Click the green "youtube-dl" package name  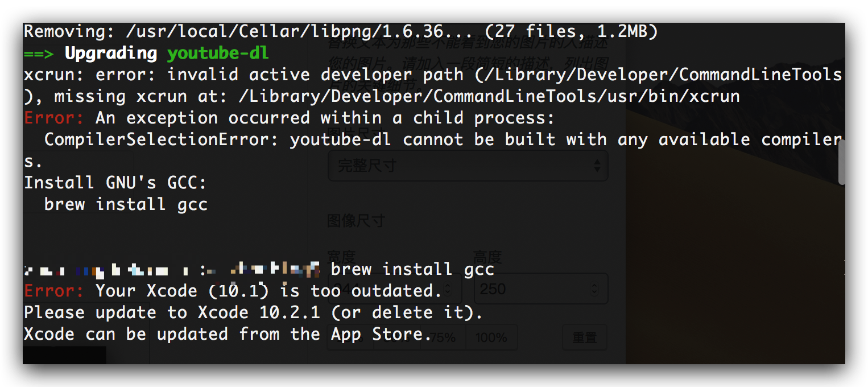pyautogui.click(x=218, y=53)
